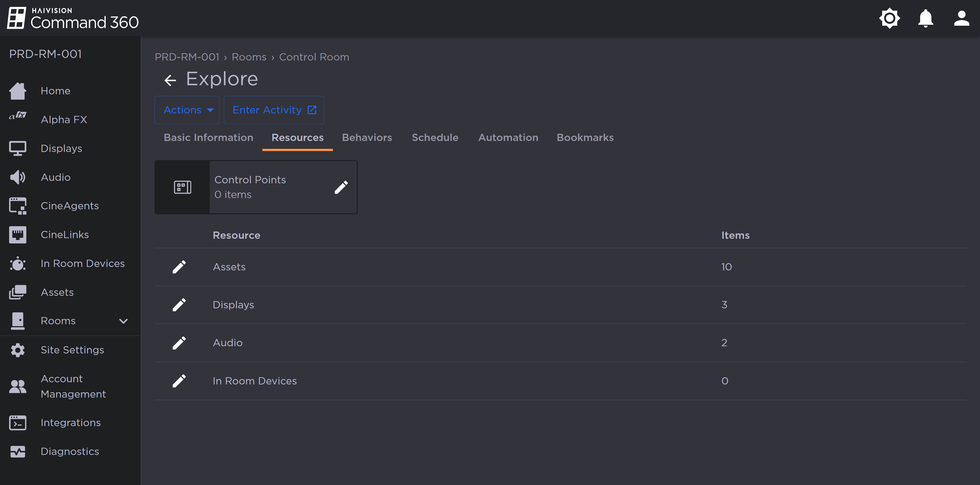The height and width of the screenshot is (485, 980).
Task: Edit the Control Points resource
Action: [341, 187]
